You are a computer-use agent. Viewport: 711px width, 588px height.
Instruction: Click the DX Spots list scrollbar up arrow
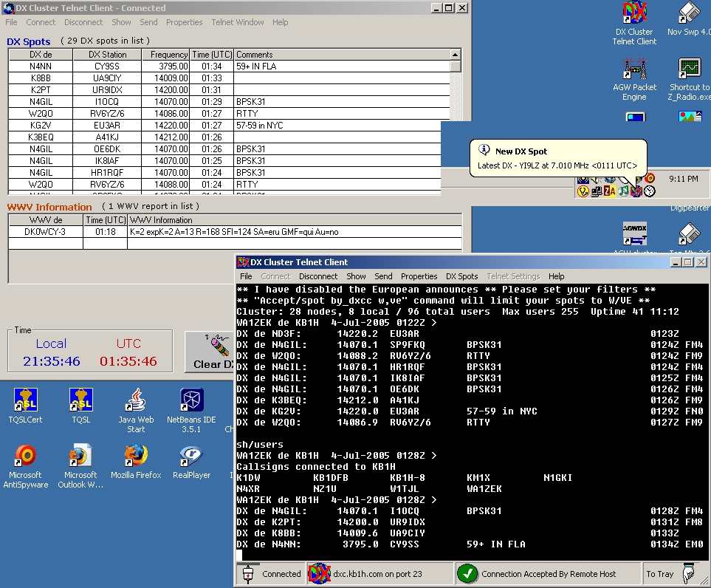tap(456, 55)
